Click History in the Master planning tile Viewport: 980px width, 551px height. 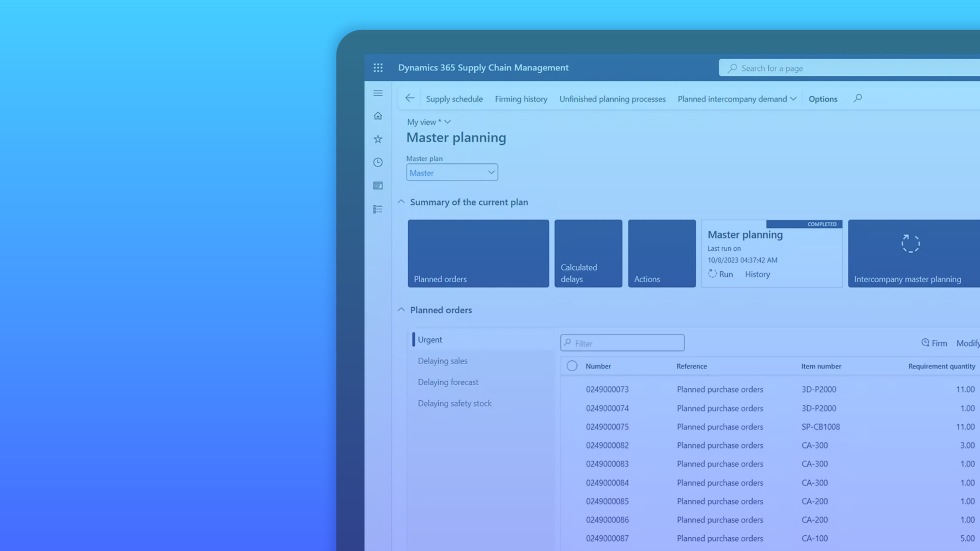tap(757, 274)
